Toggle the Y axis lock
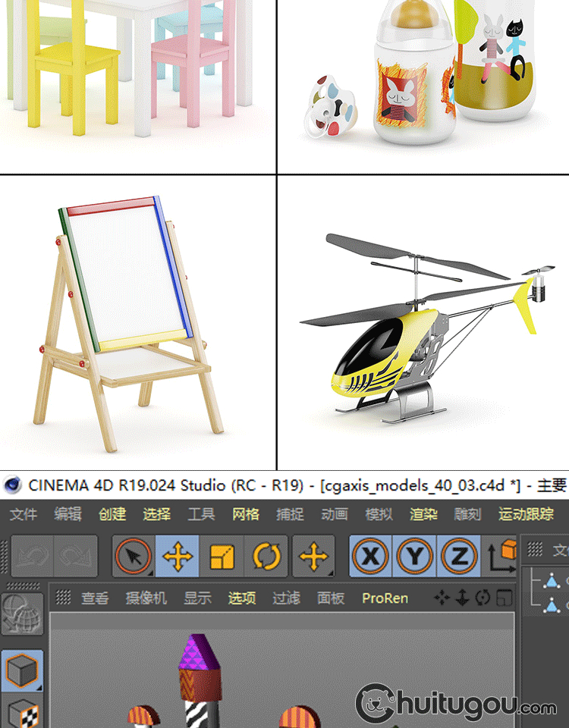The image size is (569, 728). pos(415,556)
